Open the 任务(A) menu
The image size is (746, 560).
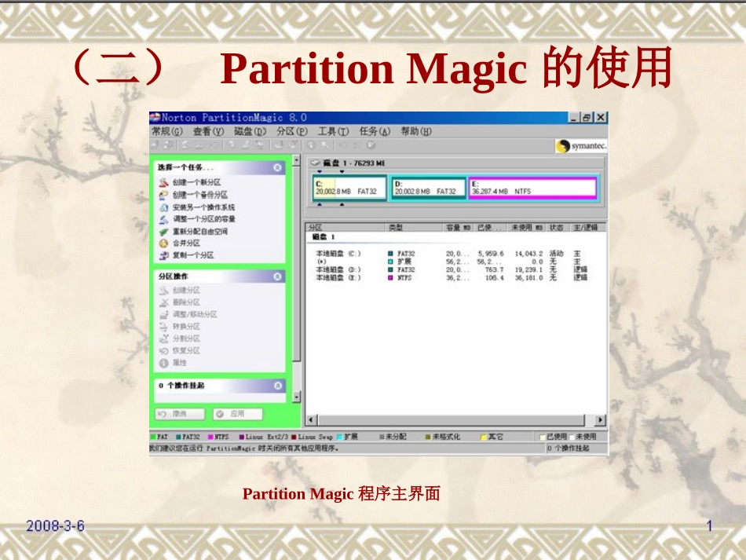375,131
